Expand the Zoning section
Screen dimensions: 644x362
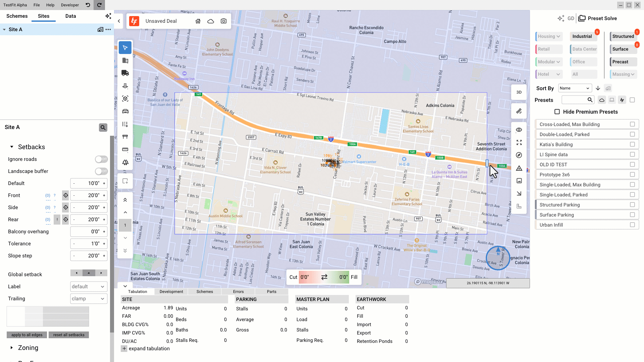[x=12, y=348]
